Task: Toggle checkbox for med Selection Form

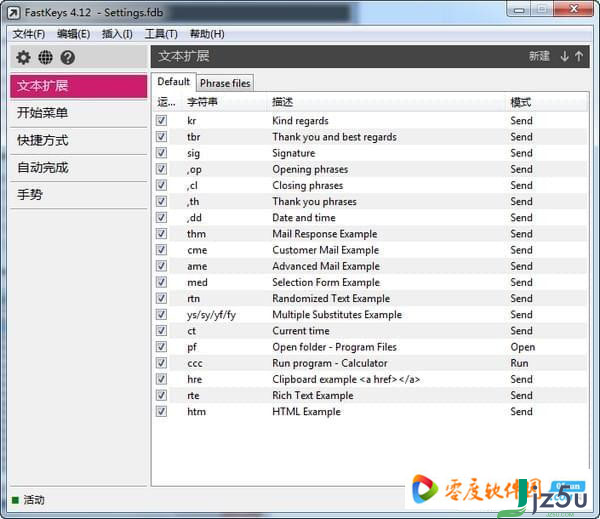Action: coord(161,282)
